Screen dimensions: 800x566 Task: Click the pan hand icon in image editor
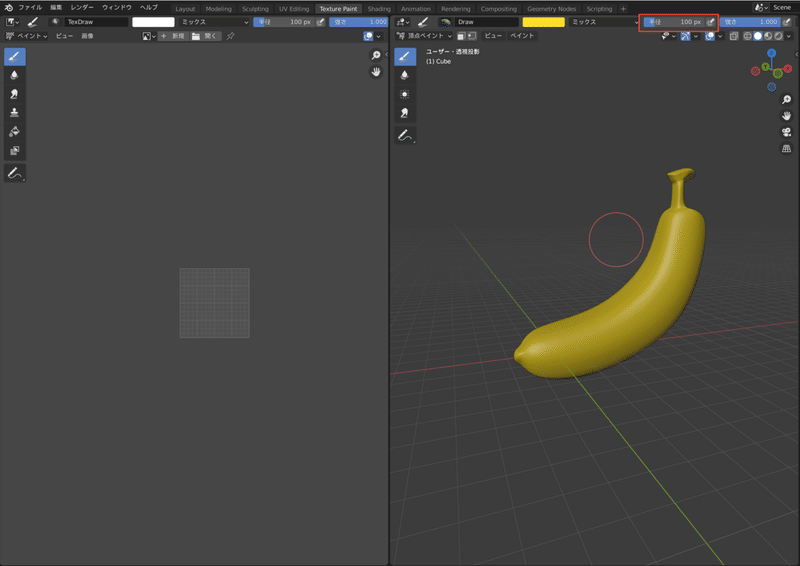pyautogui.click(x=376, y=72)
